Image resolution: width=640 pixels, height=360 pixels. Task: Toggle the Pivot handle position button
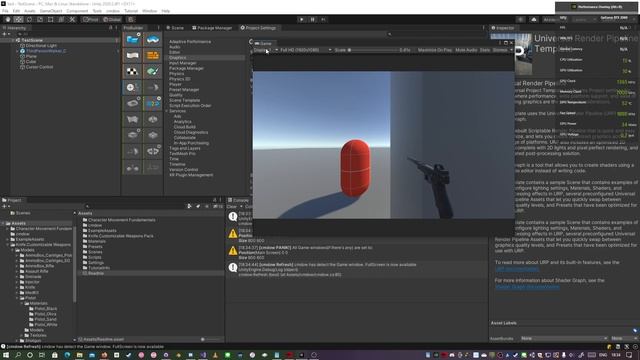point(91,20)
